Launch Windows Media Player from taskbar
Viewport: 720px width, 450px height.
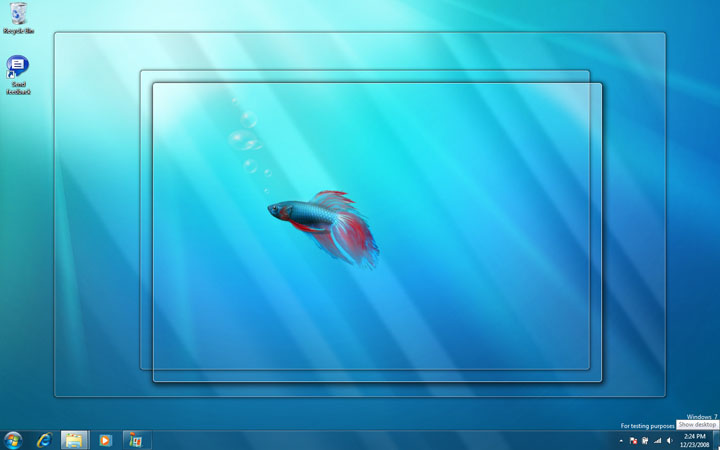click(105, 441)
